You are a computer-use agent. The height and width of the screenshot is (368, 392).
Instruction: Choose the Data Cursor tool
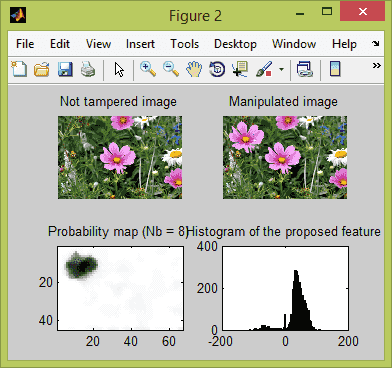coord(240,69)
